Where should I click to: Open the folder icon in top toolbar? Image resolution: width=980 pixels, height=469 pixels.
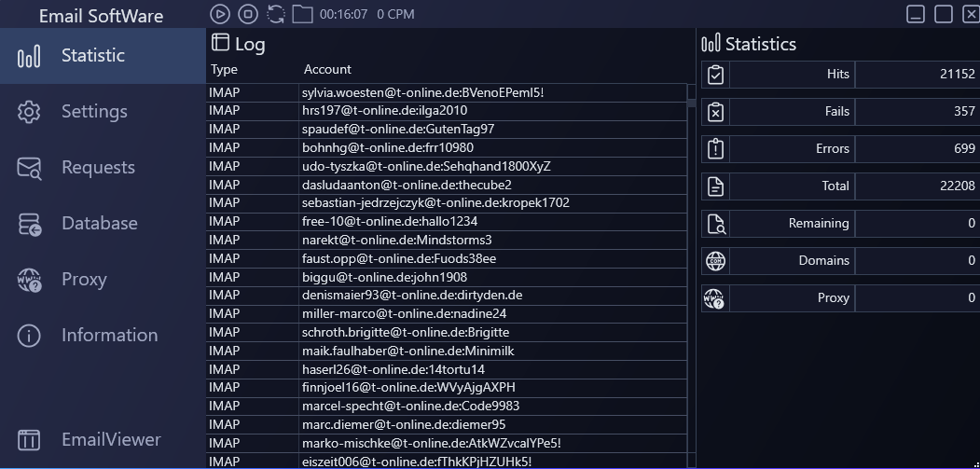click(x=302, y=14)
